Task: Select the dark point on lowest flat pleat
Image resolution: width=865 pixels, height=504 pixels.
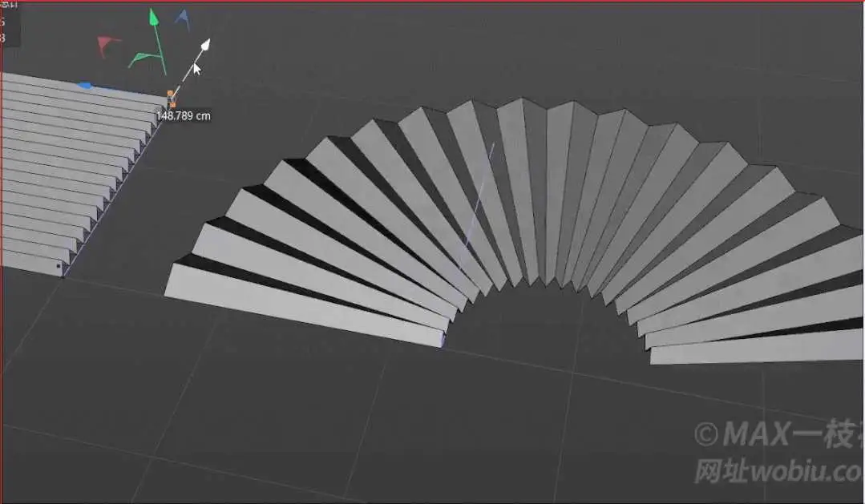Action: 59,266
